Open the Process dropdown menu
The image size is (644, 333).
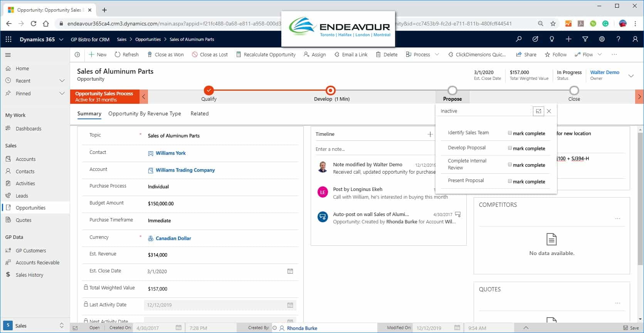tap(437, 54)
